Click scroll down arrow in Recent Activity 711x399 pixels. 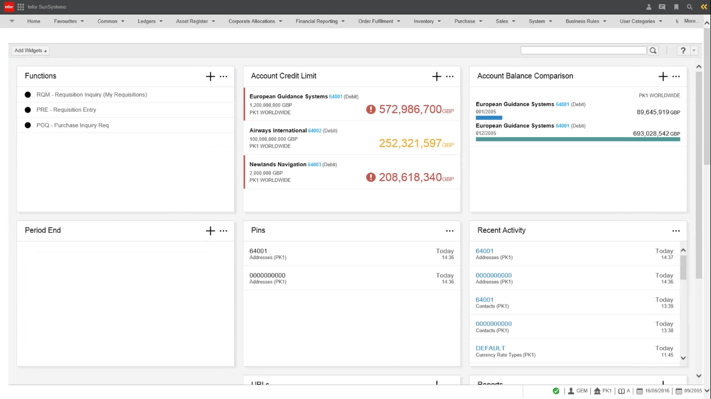point(683,358)
